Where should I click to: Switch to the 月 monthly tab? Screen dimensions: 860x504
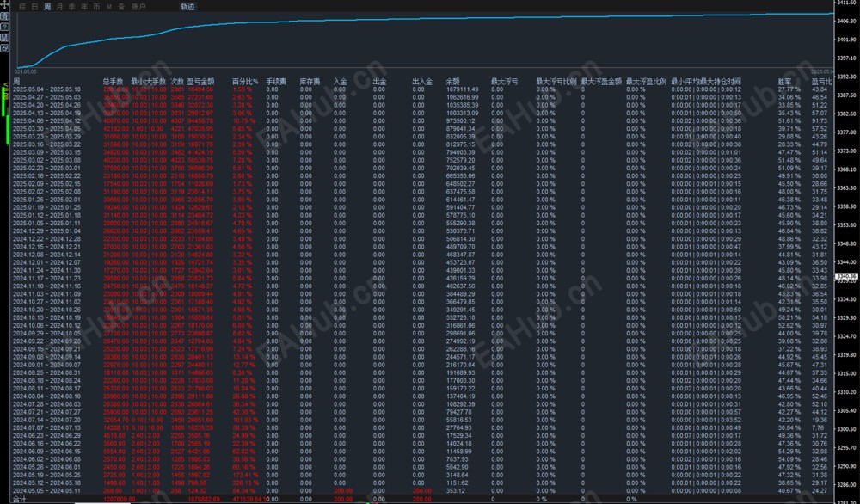point(60,7)
